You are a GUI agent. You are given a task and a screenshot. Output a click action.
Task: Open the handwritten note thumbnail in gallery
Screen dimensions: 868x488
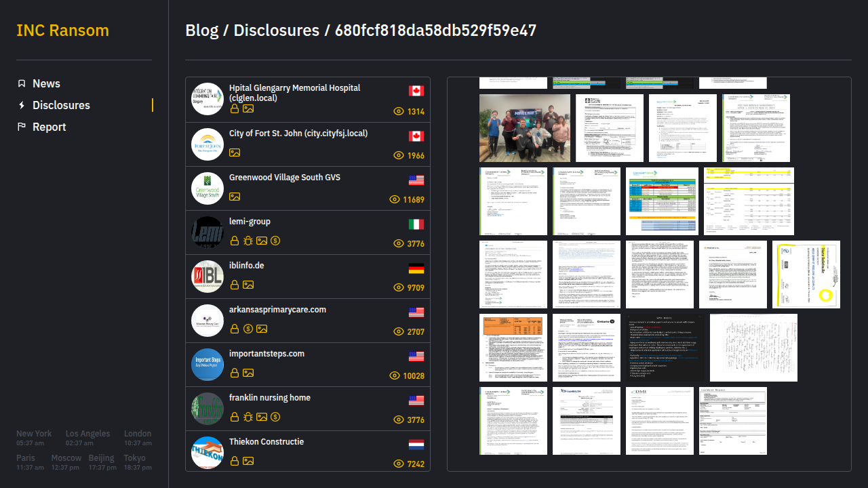743,348
